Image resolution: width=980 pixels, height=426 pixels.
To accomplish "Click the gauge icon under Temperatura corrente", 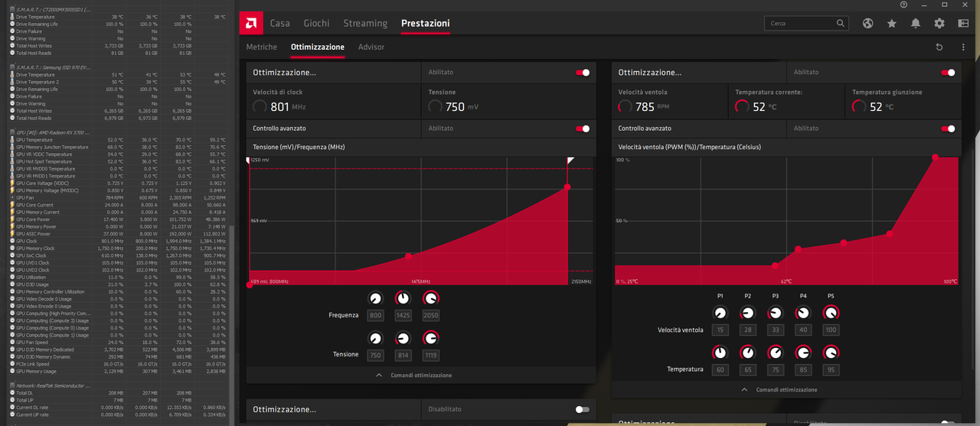I will [x=742, y=107].
